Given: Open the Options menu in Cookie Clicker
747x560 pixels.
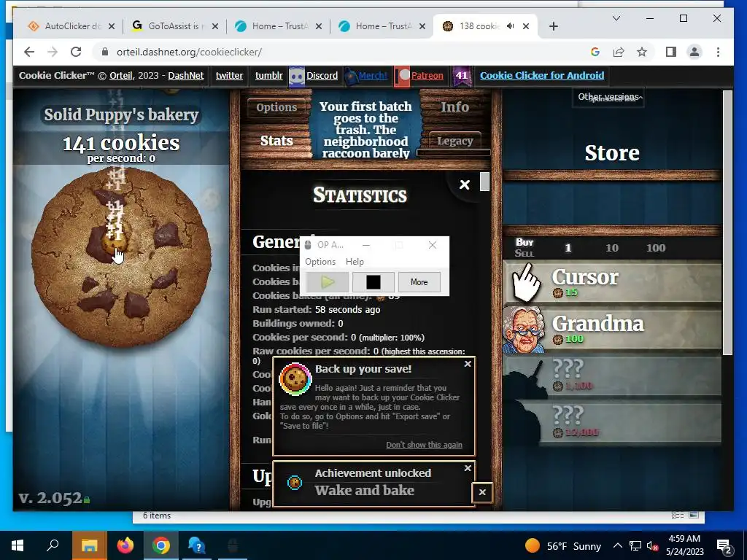Looking at the screenshot, I should click(x=276, y=107).
